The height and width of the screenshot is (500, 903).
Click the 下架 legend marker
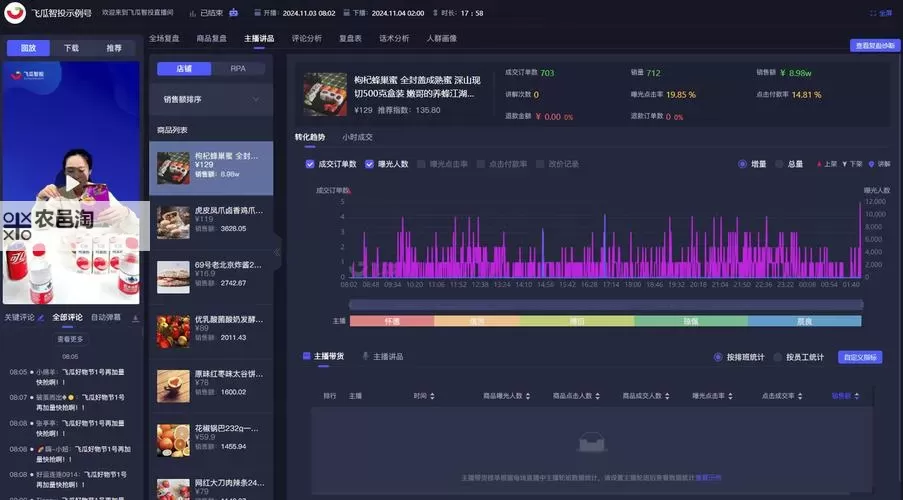(x=844, y=164)
